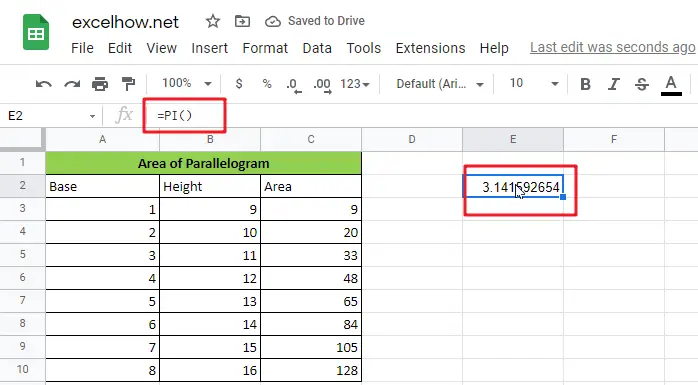Open the Tools menu
This screenshot has width=698, height=385.
pyautogui.click(x=364, y=48)
